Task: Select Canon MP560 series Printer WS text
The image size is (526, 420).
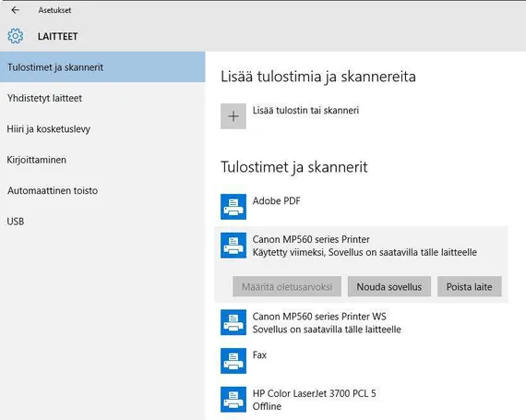Action: pyautogui.click(x=319, y=317)
